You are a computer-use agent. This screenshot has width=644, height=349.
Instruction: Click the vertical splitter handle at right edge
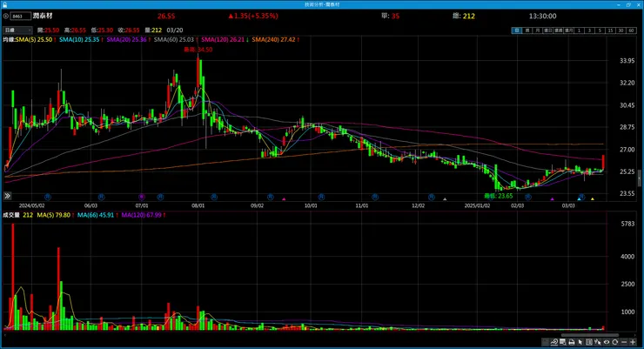(x=639, y=178)
